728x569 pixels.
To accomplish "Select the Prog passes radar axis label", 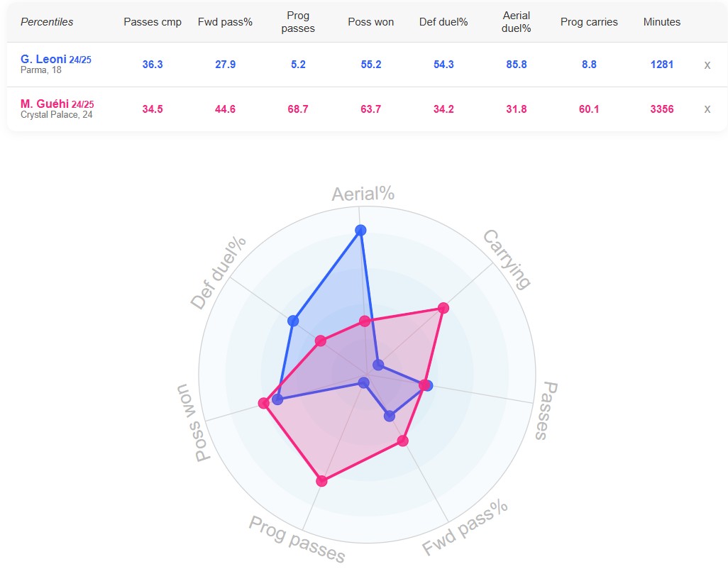I will [x=297, y=539].
